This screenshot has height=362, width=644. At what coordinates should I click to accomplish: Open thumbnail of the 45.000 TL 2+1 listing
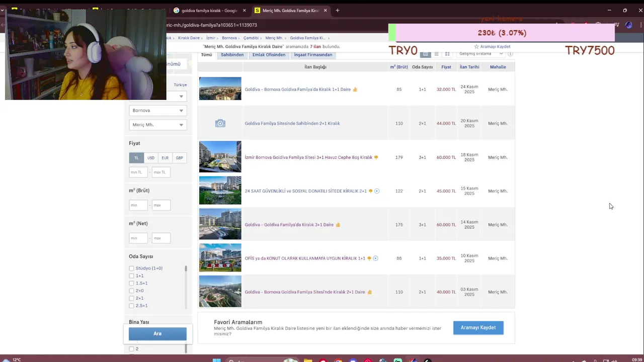220,190
